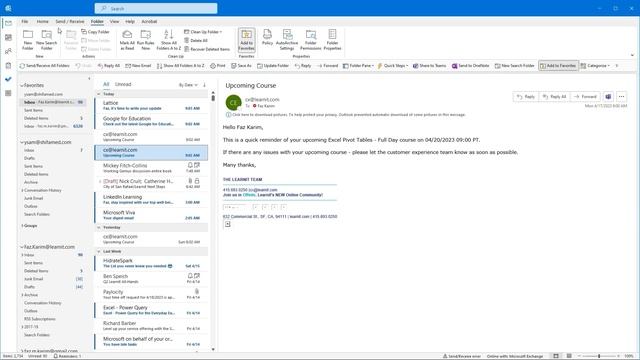Toggle Add to Favorites in quick access toolbar
The height and width of the screenshot is (360, 640).
pos(558,66)
